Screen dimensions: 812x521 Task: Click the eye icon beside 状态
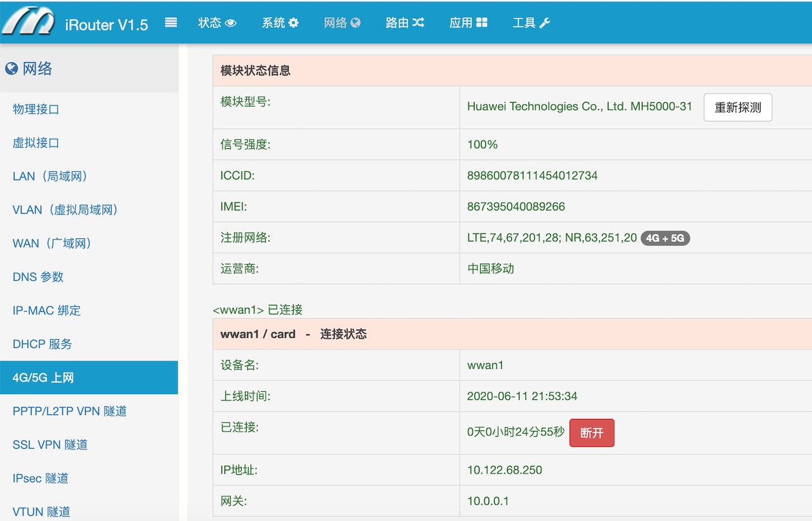pos(231,23)
